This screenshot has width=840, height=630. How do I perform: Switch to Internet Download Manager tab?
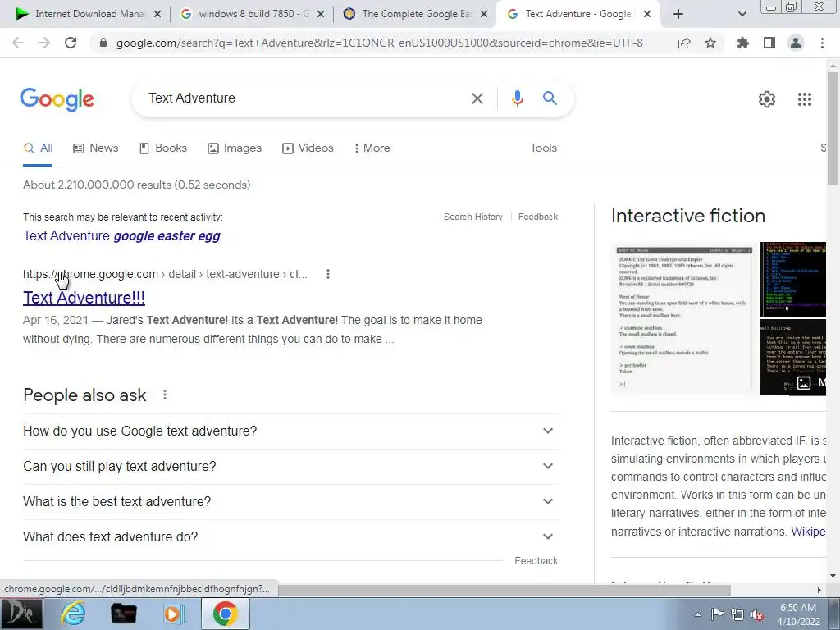[89, 14]
